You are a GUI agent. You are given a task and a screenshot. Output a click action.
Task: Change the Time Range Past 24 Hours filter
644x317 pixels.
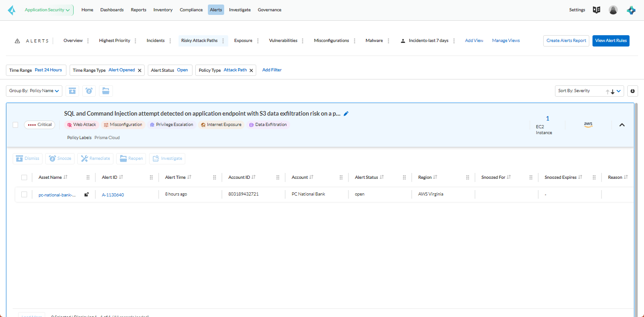(x=36, y=70)
